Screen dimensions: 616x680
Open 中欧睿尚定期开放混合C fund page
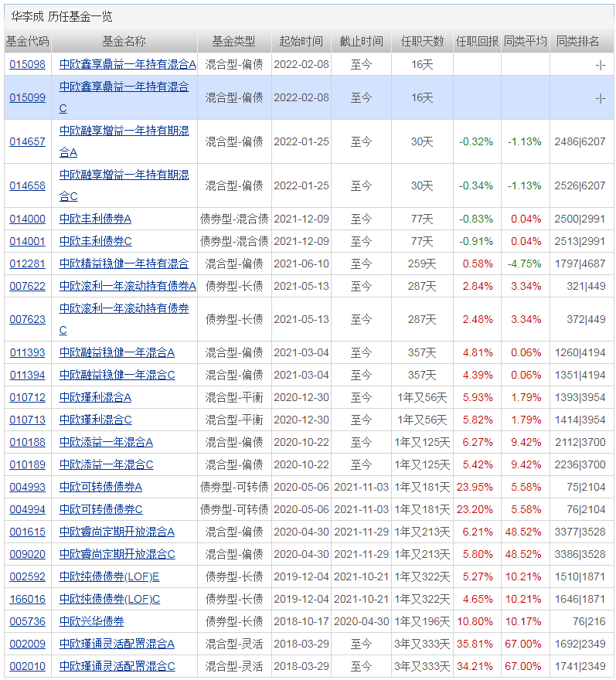tap(117, 554)
